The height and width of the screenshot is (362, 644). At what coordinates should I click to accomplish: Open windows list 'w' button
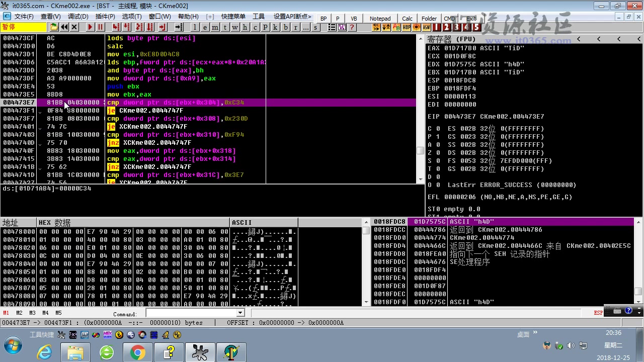[x=235, y=27]
